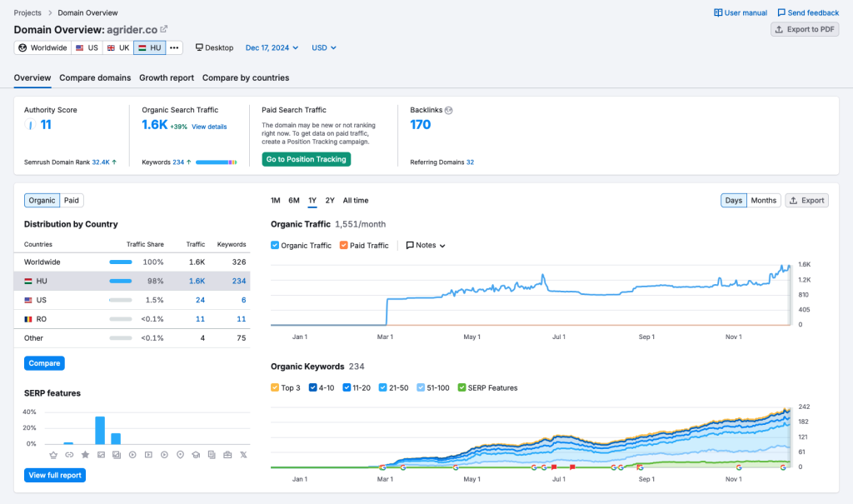Click the documents SERP feature icon
Screen dimensions: 853x504
212,455
